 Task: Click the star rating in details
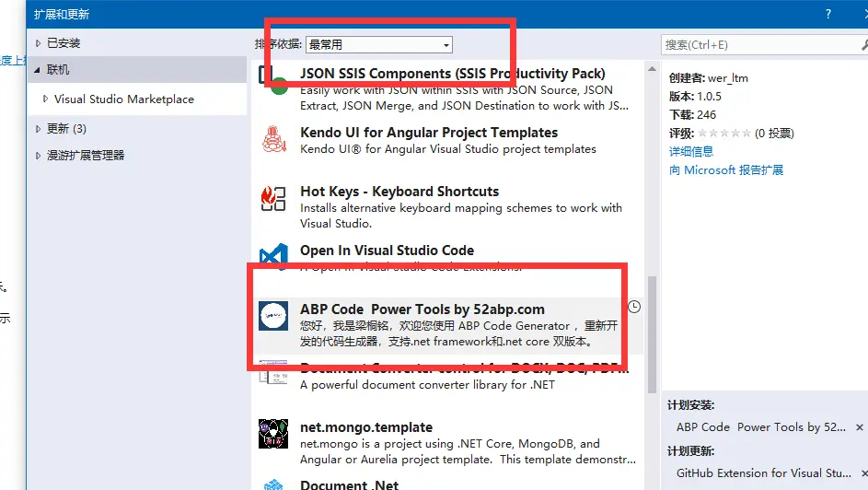click(x=724, y=134)
